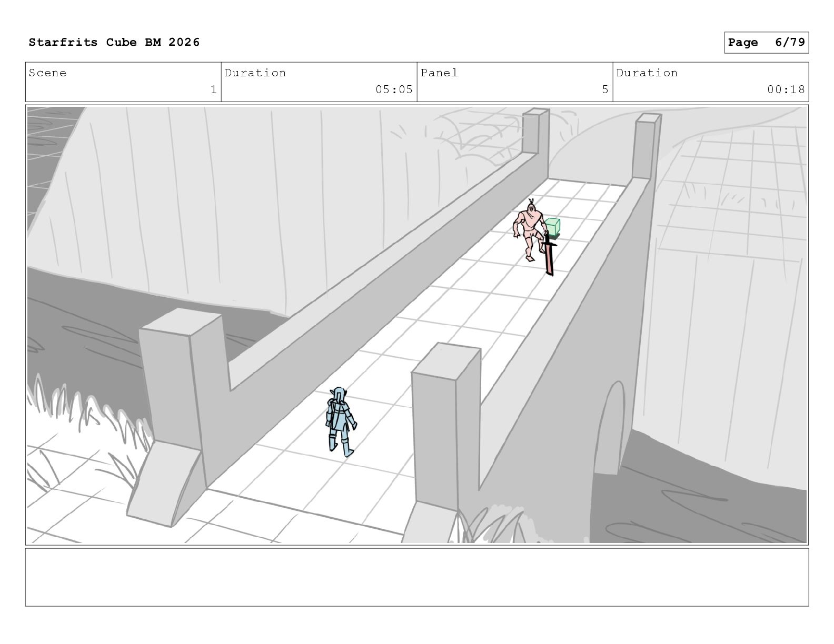Select the Page 6/79 box
Viewport: 834px width, 644px height.
point(766,43)
